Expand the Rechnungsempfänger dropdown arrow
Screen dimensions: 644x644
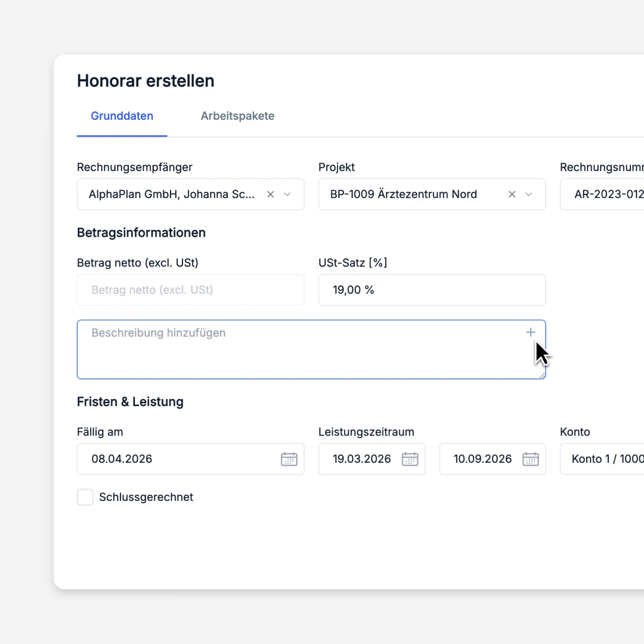[287, 194]
